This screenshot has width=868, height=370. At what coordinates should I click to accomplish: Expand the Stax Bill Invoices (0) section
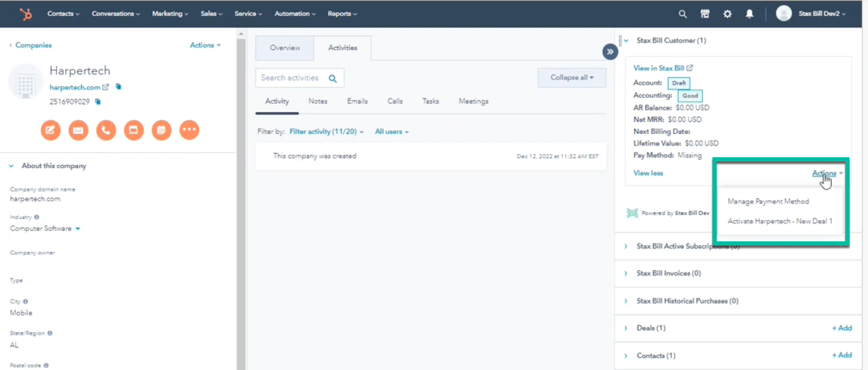click(626, 273)
